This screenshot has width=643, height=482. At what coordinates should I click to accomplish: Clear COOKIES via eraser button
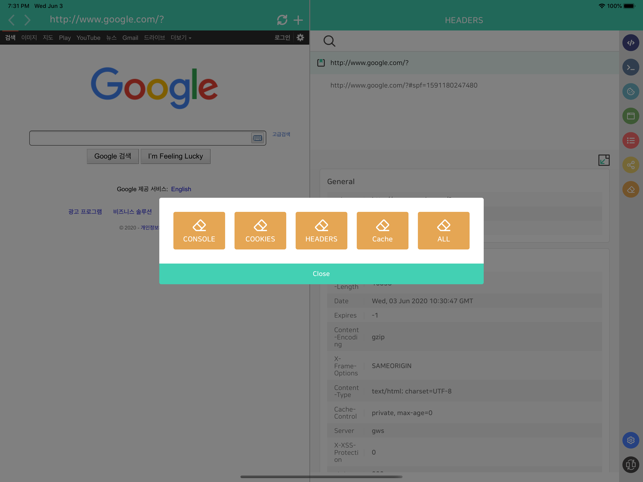(x=260, y=231)
